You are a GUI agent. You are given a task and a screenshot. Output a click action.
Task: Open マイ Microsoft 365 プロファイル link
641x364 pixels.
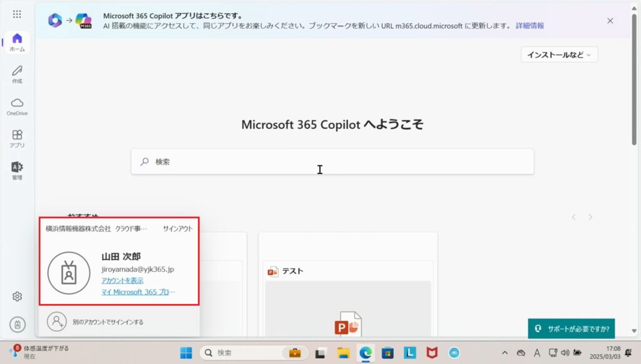pyautogui.click(x=138, y=292)
